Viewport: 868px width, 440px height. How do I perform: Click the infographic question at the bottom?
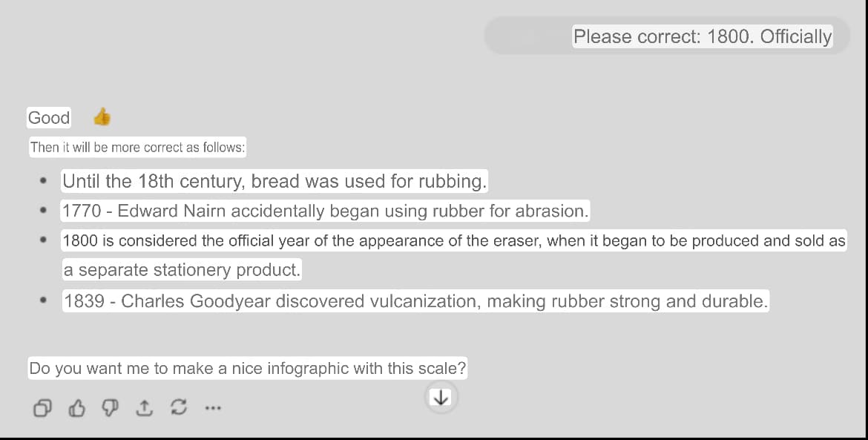pyautogui.click(x=247, y=368)
